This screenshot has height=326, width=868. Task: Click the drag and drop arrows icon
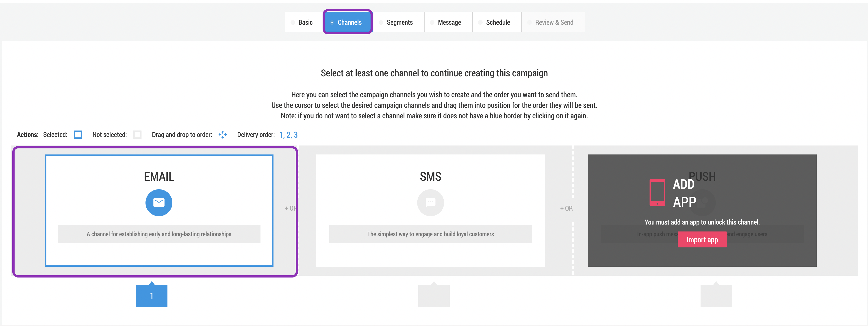(223, 135)
